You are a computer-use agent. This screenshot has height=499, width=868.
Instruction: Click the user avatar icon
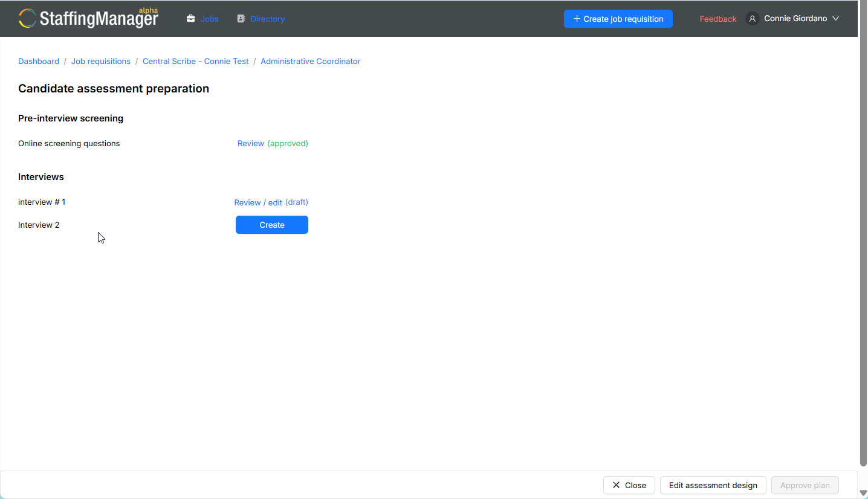pyautogui.click(x=753, y=19)
